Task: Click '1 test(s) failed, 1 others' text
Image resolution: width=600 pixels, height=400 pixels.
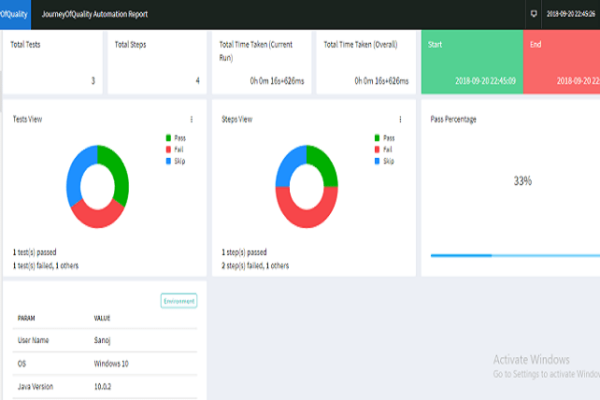Action: 46,266
